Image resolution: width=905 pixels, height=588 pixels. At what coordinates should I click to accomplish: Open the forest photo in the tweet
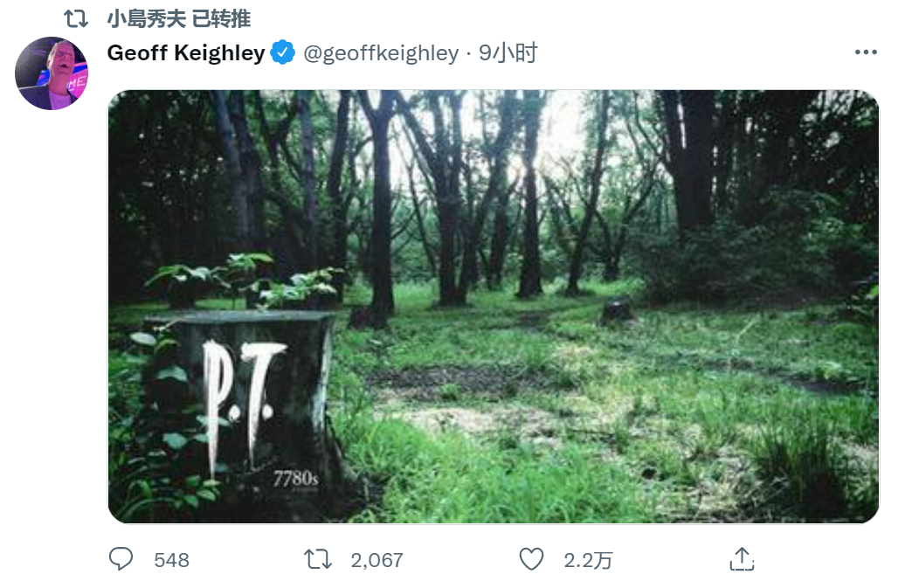pyautogui.click(x=568, y=262)
